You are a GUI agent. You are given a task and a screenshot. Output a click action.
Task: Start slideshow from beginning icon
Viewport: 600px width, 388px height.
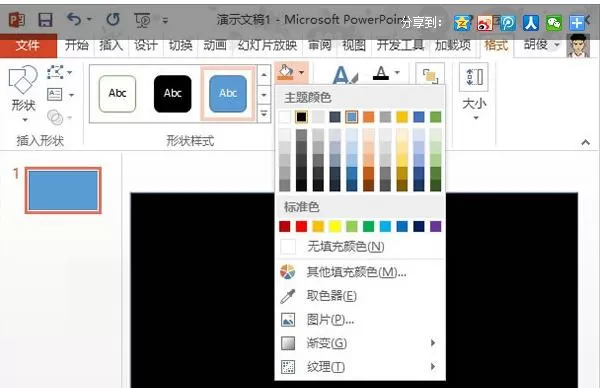[x=142, y=20]
